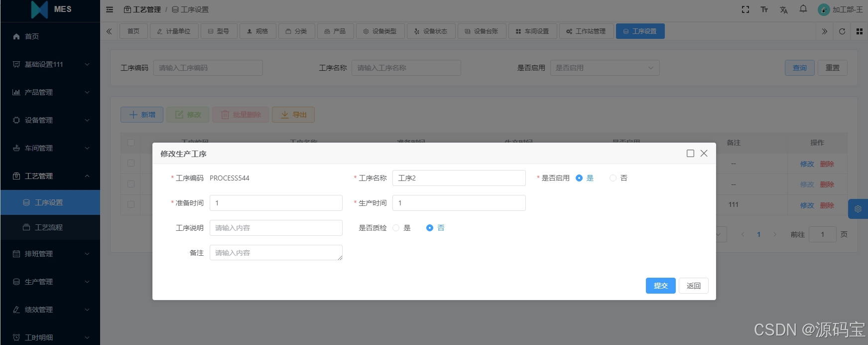868x345 pixels.
Task: Check the third table row checkbox
Action: tap(131, 204)
